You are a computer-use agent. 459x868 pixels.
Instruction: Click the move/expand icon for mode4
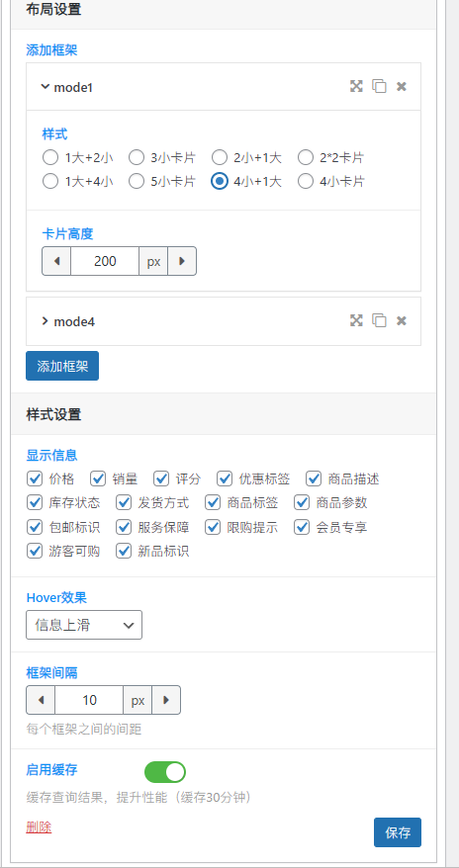click(356, 320)
